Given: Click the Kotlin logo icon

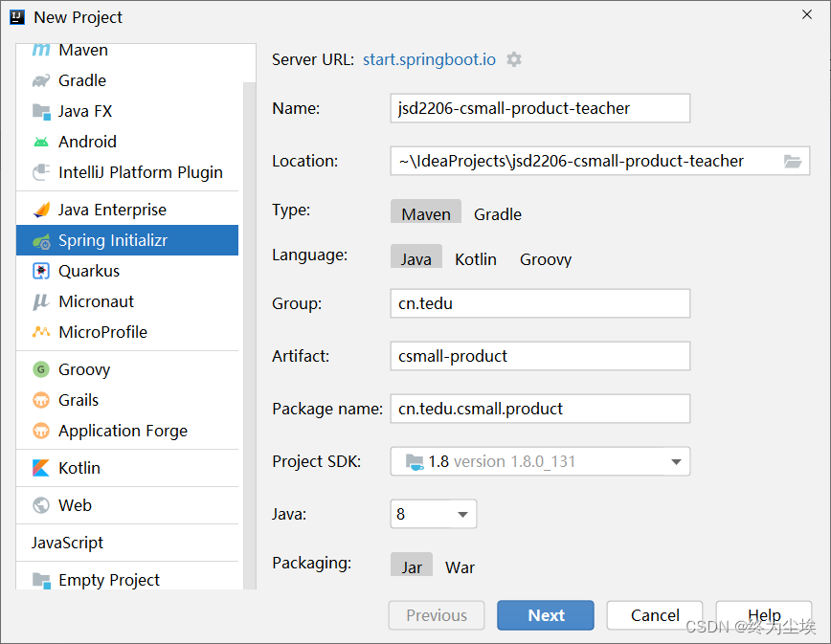Looking at the screenshot, I should click(41, 468).
